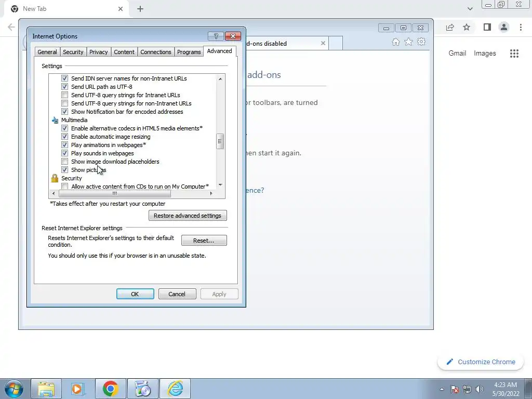
Task: Open Google apps grid icon
Action: [514, 54]
